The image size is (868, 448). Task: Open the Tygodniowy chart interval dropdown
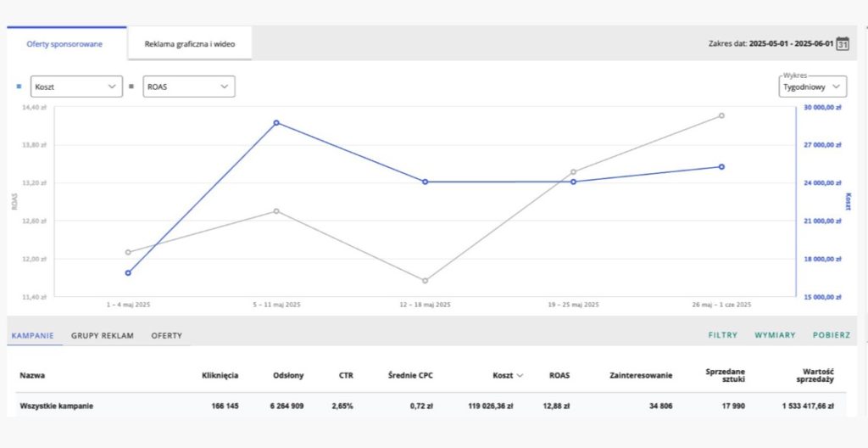(x=812, y=87)
